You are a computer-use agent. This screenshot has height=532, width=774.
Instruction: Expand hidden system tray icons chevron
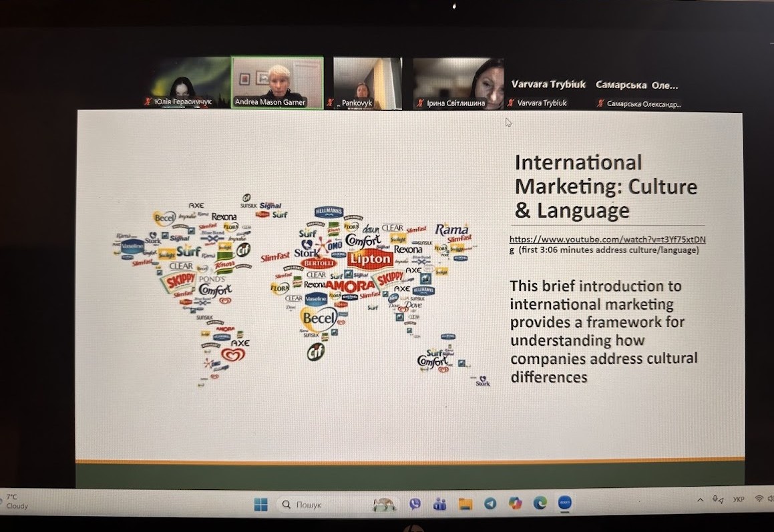click(700, 499)
